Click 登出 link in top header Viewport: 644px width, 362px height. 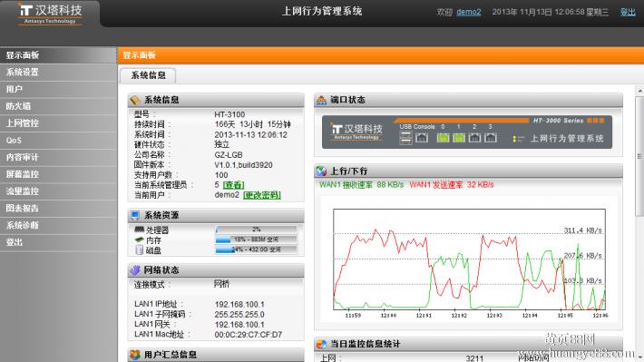(x=628, y=12)
